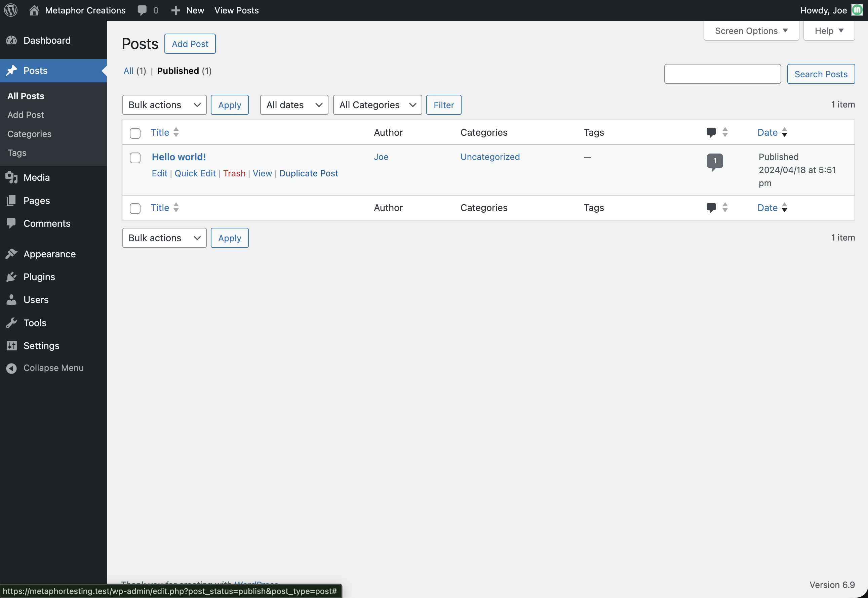Click the plus icon next to New

click(x=175, y=10)
